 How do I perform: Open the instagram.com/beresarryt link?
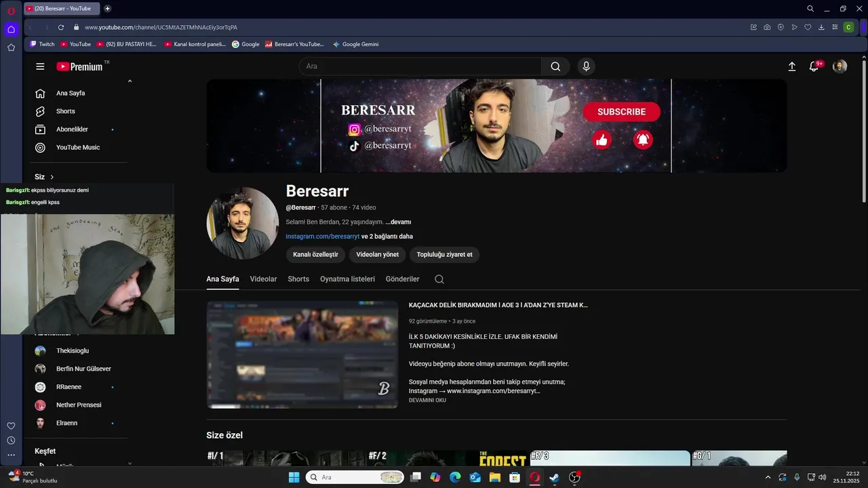tap(322, 237)
